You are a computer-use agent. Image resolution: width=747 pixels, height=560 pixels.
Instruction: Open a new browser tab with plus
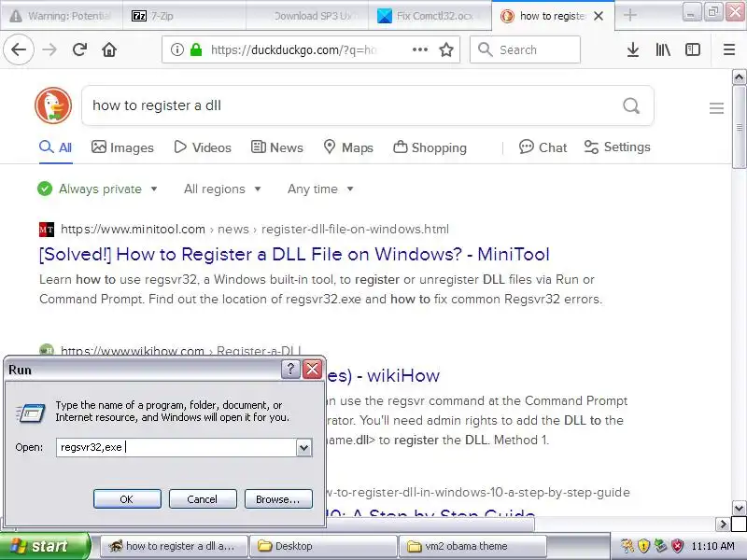629,15
